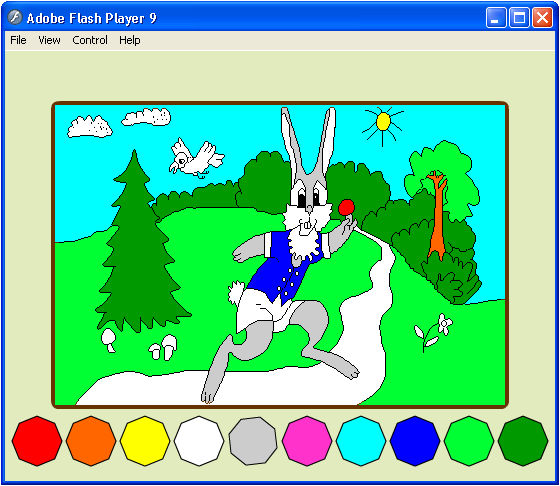Open the Help menu
This screenshot has height=486, width=560.
point(130,40)
